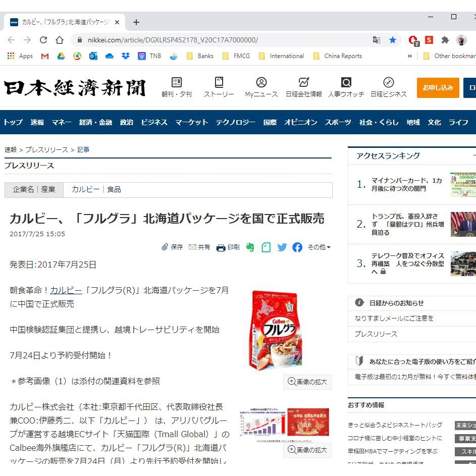Open the 食品 industry tag link
The height and width of the screenshot is (476, 476).
tap(114, 189)
